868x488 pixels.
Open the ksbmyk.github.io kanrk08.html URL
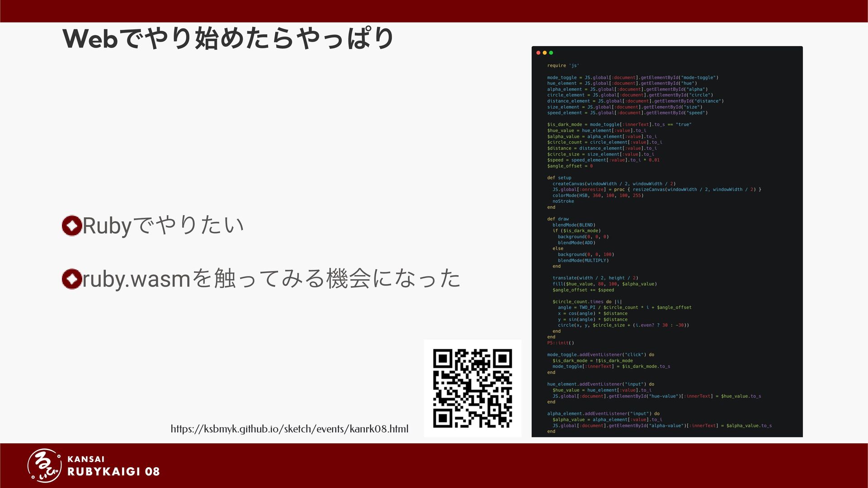(x=289, y=429)
